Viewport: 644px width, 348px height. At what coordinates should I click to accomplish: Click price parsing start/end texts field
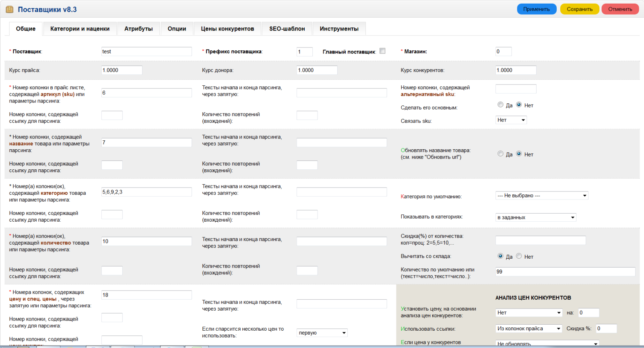coord(342,304)
